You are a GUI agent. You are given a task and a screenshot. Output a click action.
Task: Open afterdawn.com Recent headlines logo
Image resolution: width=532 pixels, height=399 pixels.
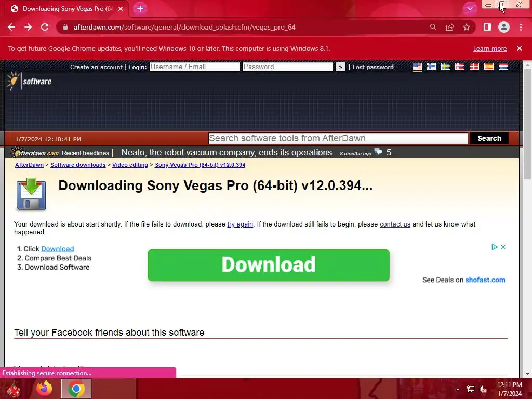point(35,153)
